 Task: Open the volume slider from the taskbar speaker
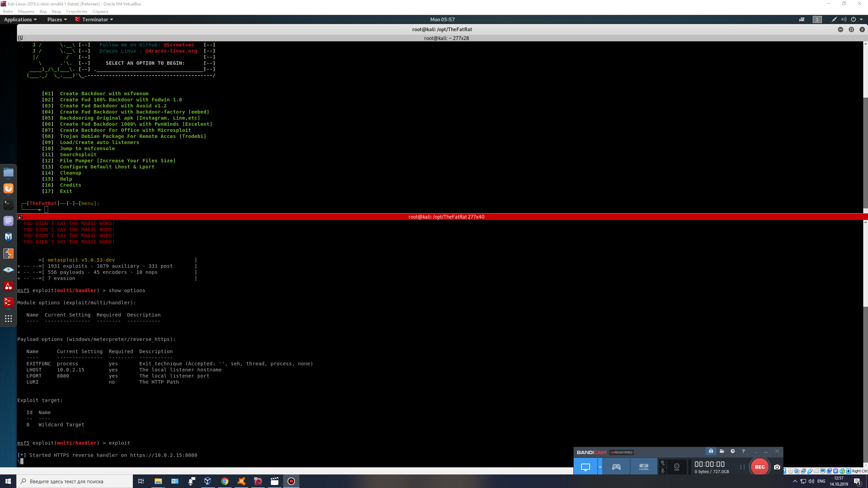pos(811,481)
